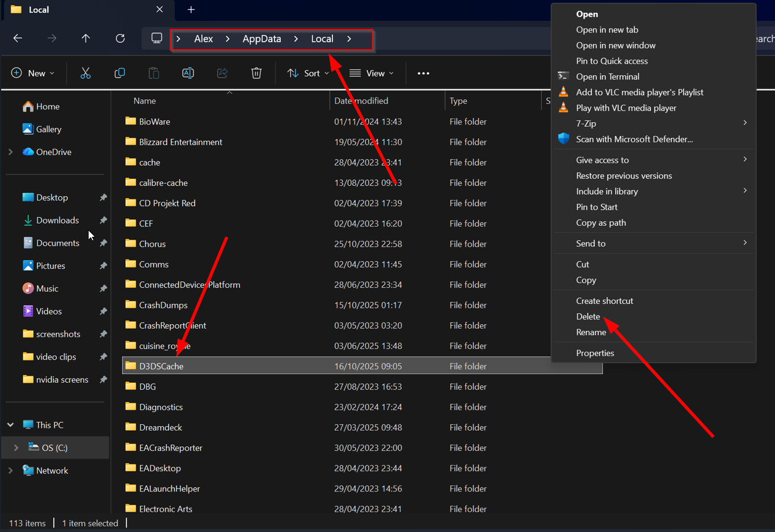
Task: Collapse the This PC tree node
Action: (10, 425)
